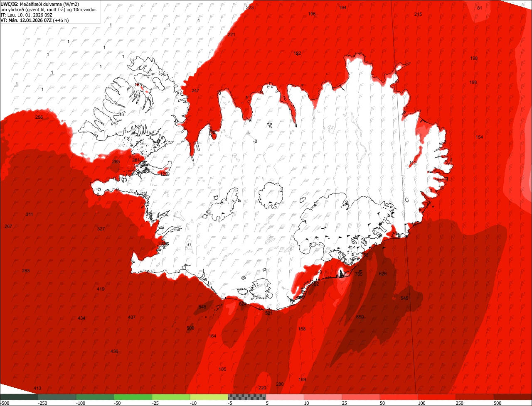Click the coral swatch between 25 and 50
Image resolution: width=532 pixels, height=406 pixels.
point(361,397)
